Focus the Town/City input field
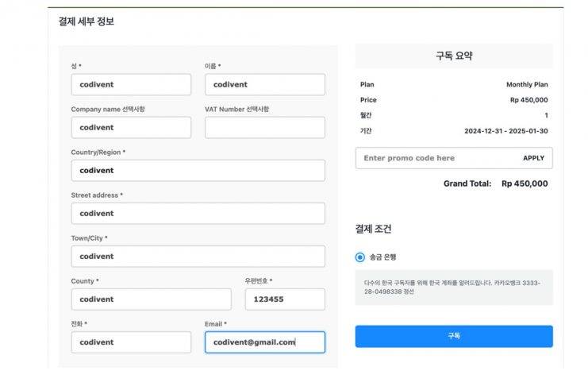Viewport: 588px width, 386px height. pos(198,257)
